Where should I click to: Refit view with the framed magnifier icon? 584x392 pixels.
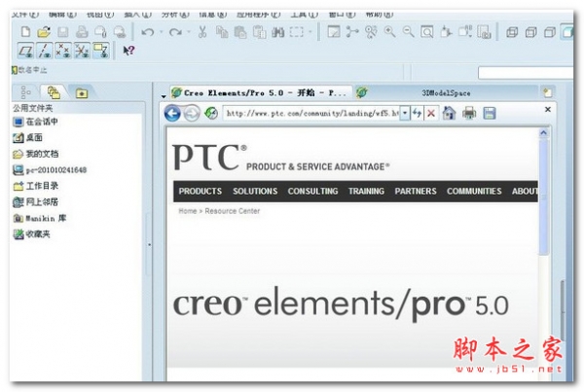pyautogui.click(x=427, y=32)
